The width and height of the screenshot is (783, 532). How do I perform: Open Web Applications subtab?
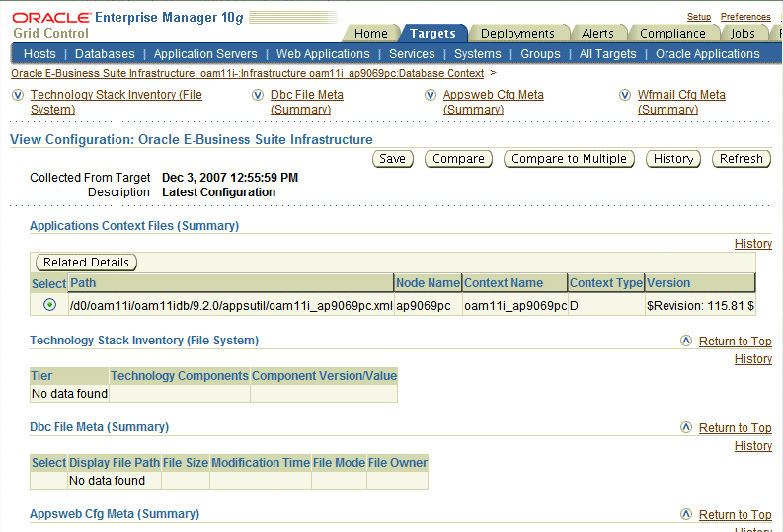(x=323, y=54)
